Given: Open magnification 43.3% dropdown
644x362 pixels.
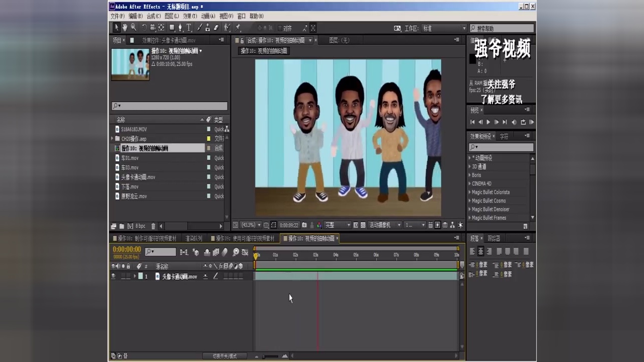Looking at the screenshot, I should click(251, 225).
